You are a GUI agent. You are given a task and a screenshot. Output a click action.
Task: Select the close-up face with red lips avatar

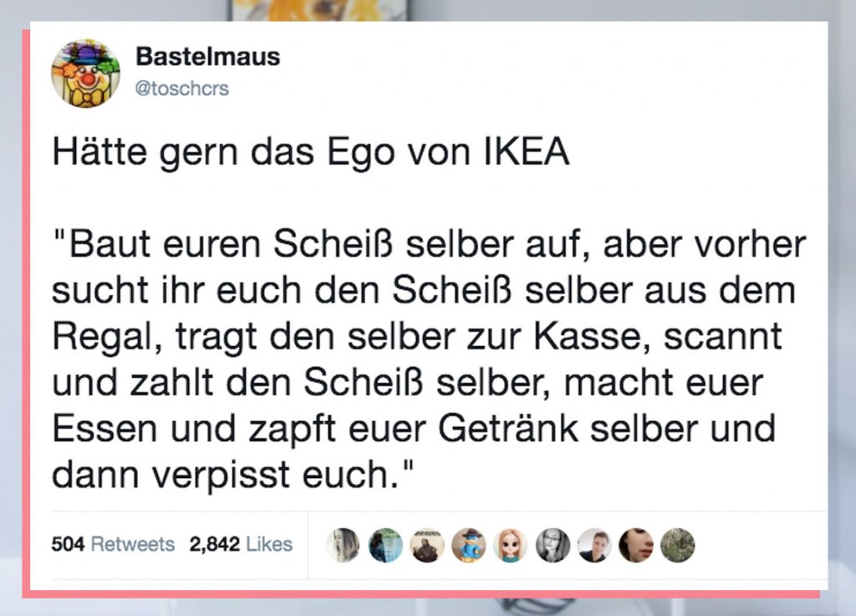636,545
